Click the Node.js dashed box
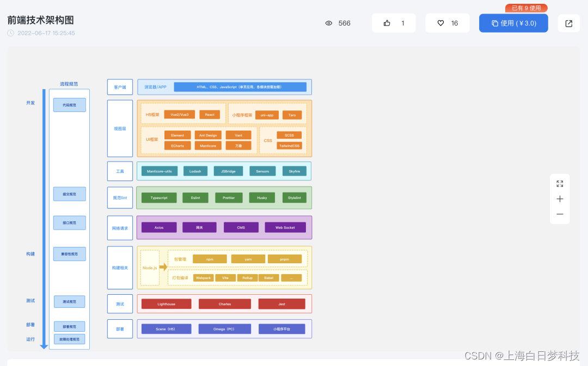Screen dimensions: 588x366 pos(150,268)
